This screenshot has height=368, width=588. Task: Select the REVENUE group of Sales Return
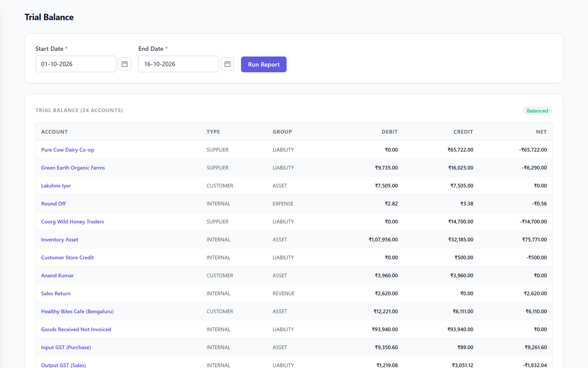pos(283,294)
